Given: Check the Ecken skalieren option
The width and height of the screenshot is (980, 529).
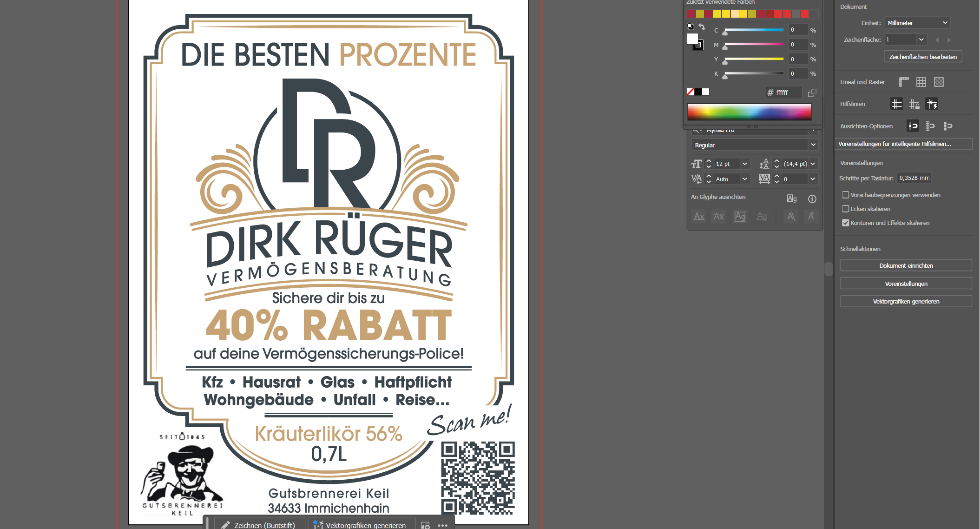Looking at the screenshot, I should (x=845, y=209).
